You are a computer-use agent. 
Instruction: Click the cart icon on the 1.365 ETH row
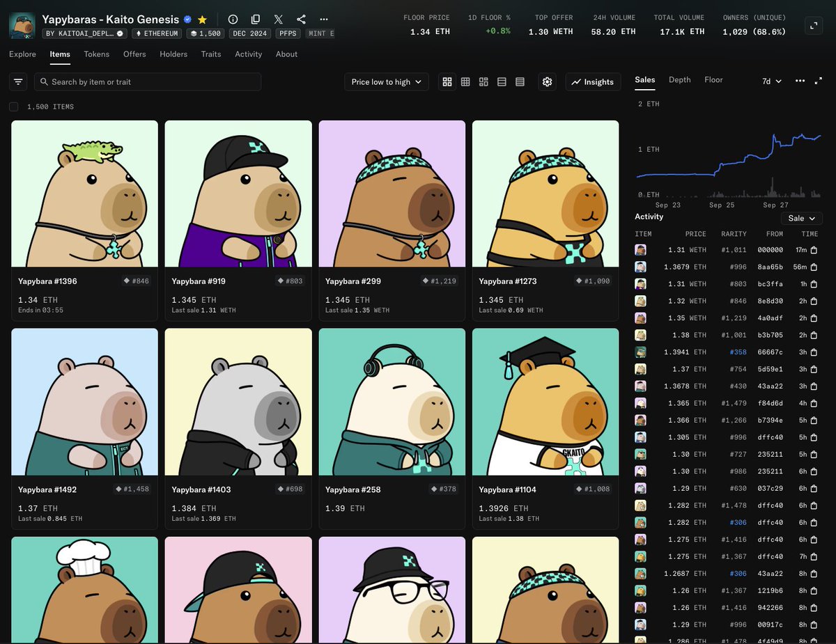tap(814, 403)
